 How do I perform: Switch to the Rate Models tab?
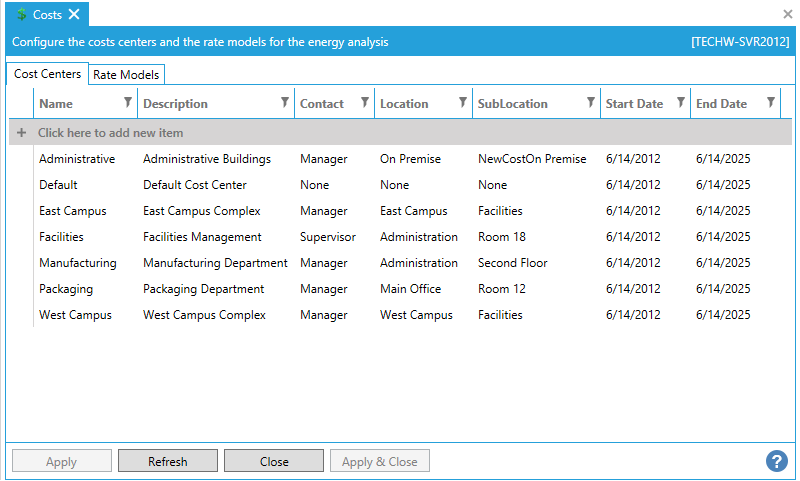pyautogui.click(x=126, y=75)
